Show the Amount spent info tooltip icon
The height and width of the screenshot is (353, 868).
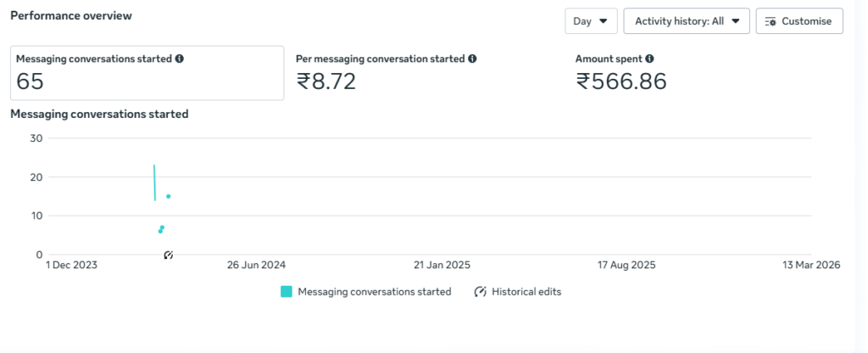(x=649, y=59)
